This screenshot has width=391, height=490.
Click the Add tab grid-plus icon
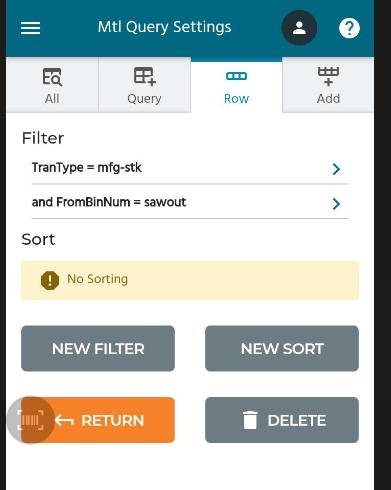[x=328, y=76]
